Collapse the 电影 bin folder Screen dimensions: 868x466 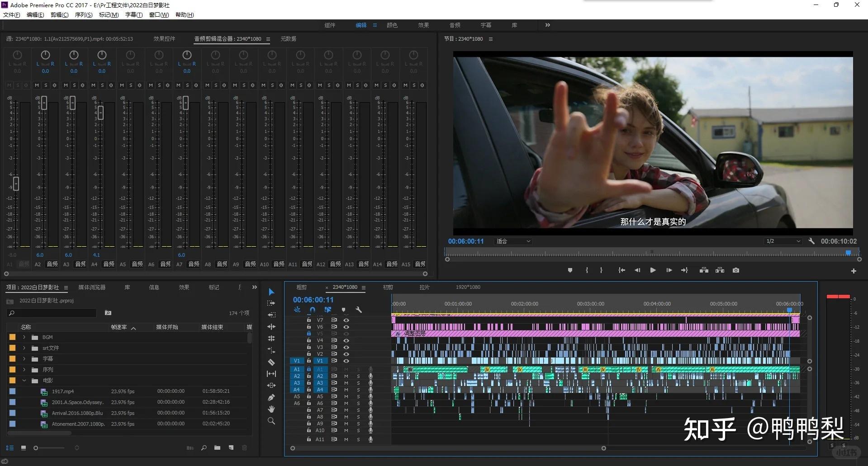click(x=24, y=381)
